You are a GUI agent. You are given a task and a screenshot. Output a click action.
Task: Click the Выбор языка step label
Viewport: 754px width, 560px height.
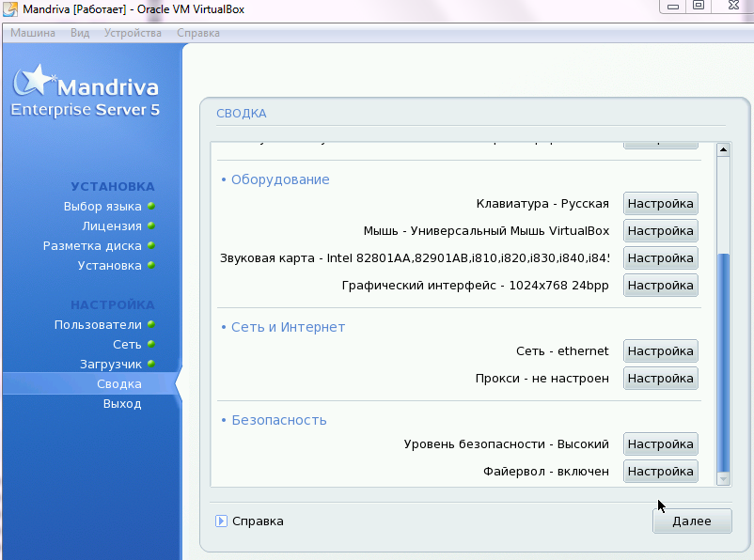102,207
